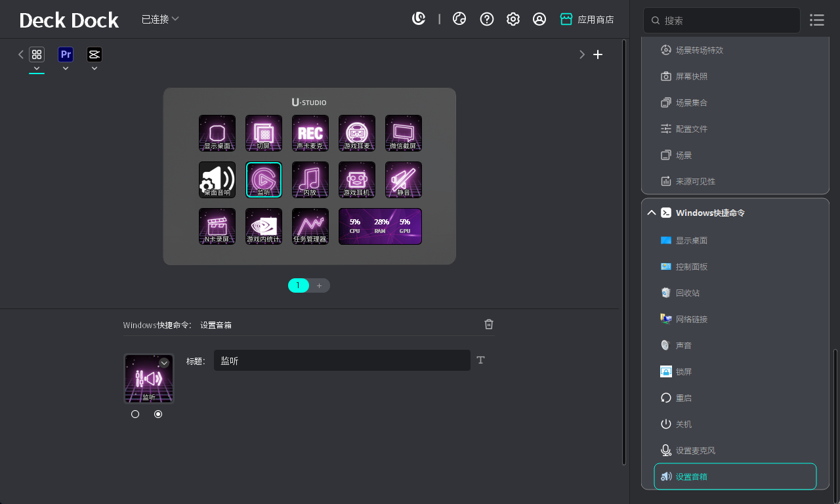
Task: Add a new page with the plus button
Action: pos(320,285)
